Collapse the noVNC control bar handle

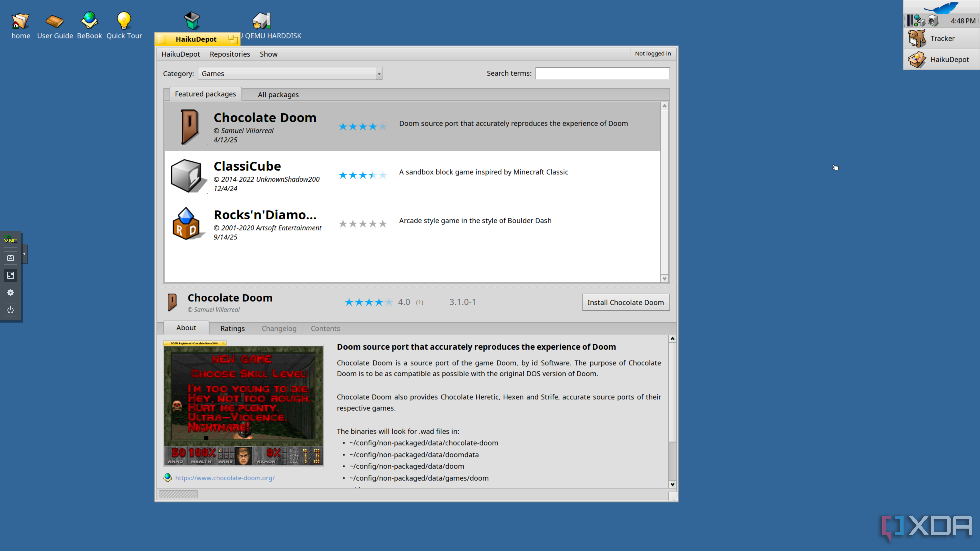coord(25,254)
